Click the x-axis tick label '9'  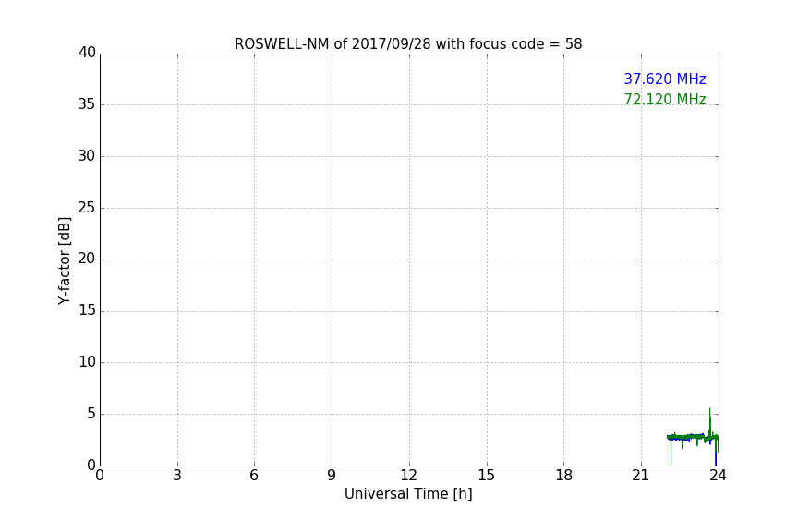pyautogui.click(x=332, y=476)
